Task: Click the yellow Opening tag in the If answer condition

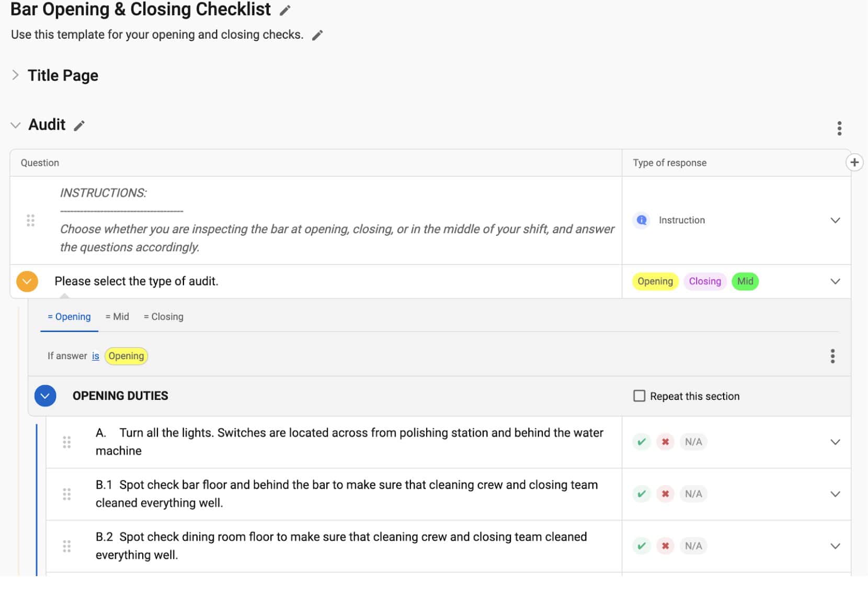Action: pos(126,356)
